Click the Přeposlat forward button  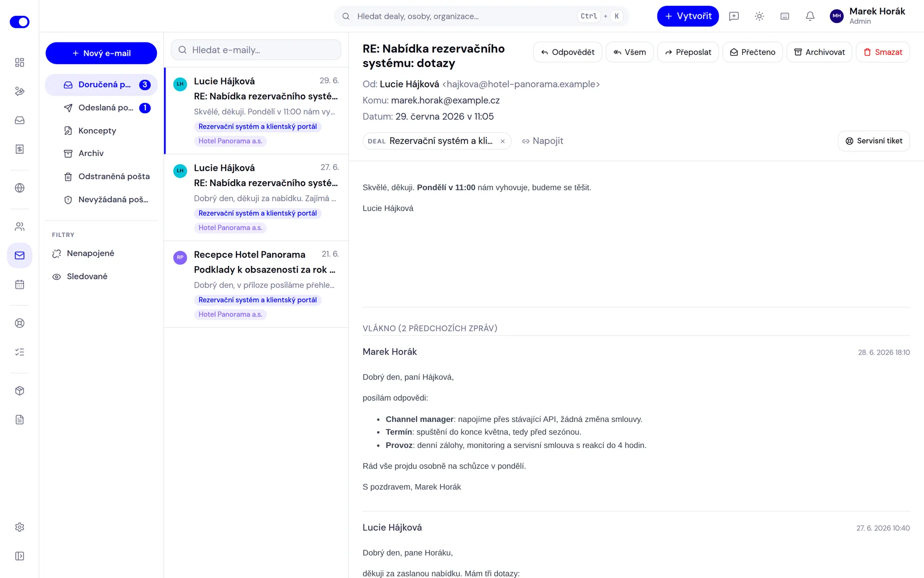688,52
